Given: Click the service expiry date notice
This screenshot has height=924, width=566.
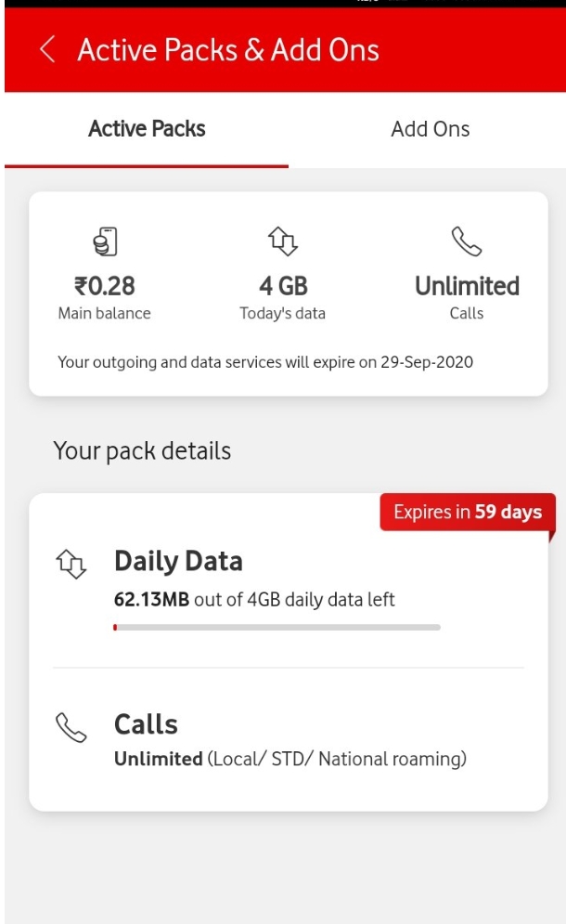Looking at the screenshot, I should [x=265, y=362].
